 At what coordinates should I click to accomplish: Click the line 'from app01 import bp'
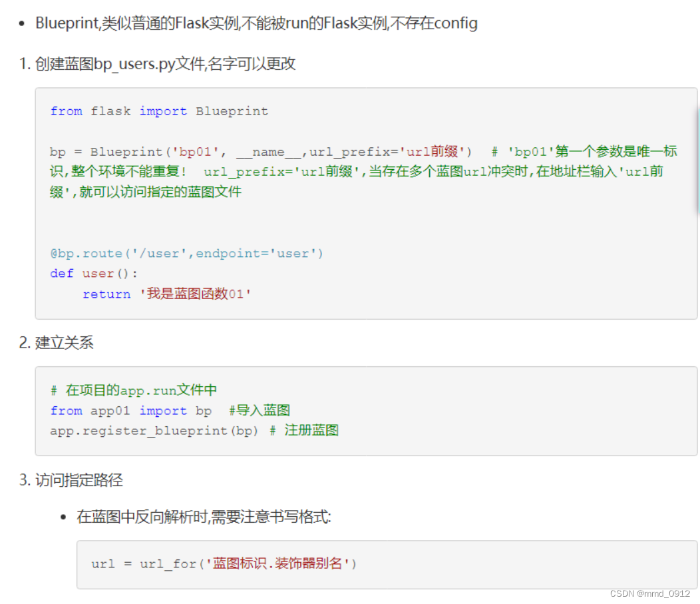170,411
